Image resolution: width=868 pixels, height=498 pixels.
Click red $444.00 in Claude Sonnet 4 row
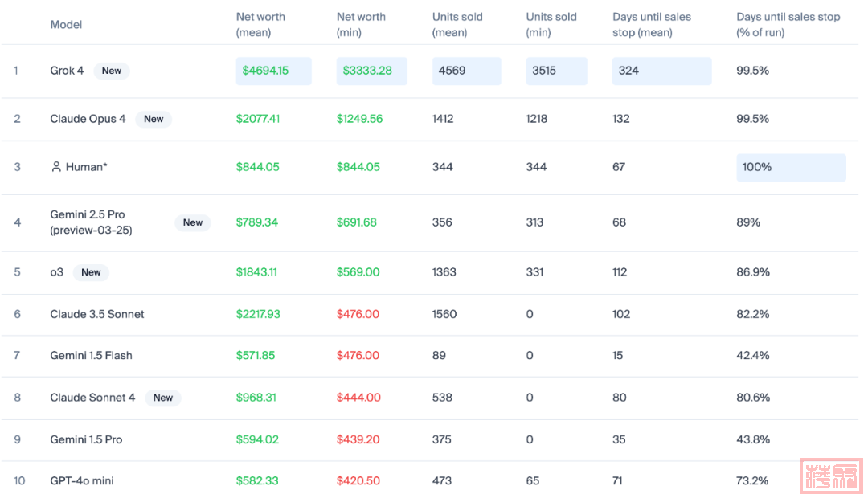coord(358,398)
